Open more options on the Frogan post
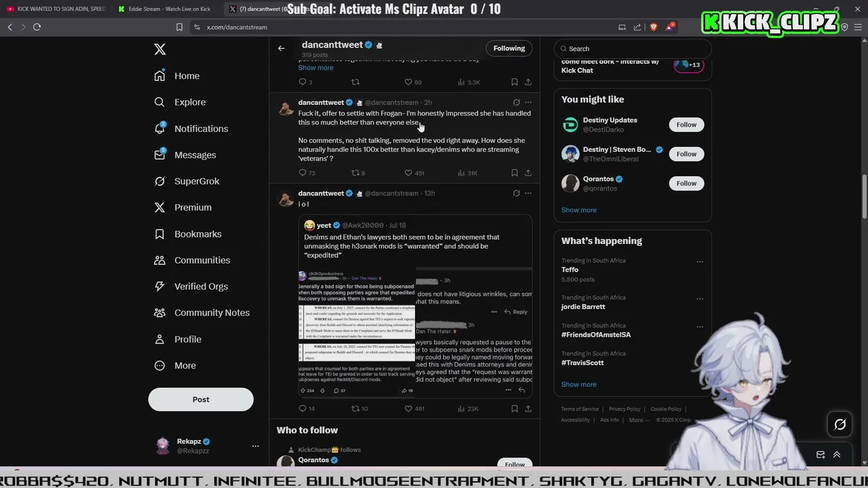Viewport: 868px width, 488px height. (528, 102)
